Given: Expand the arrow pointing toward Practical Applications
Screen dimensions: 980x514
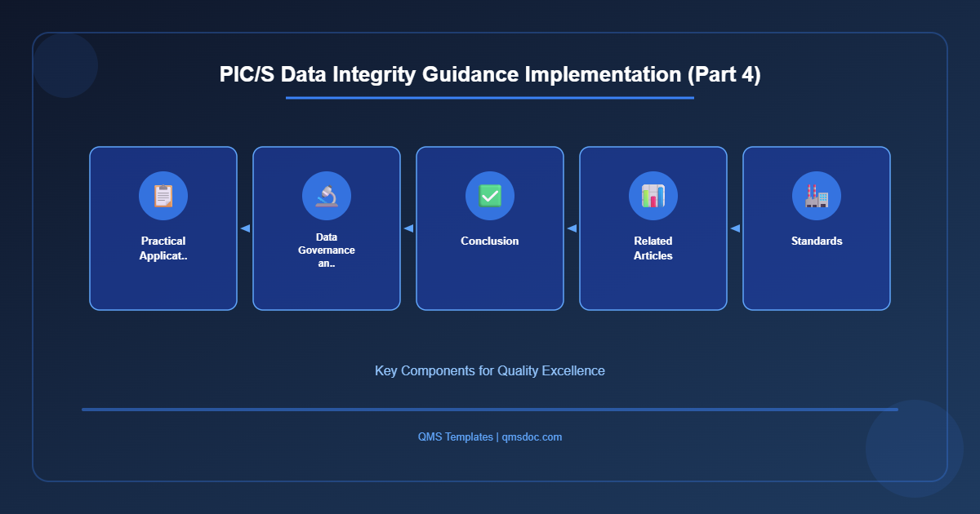Looking at the screenshot, I should coord(245,228).
